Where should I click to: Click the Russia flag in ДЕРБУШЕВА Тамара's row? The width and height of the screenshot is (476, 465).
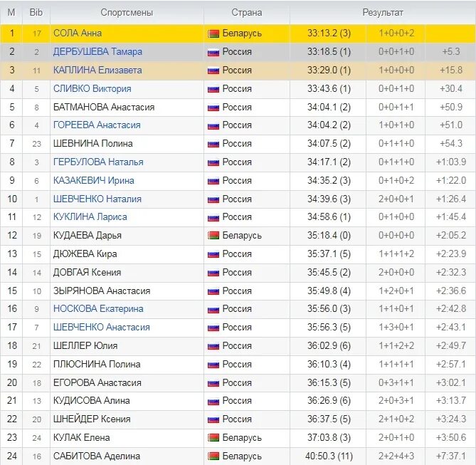pos(213,52)
